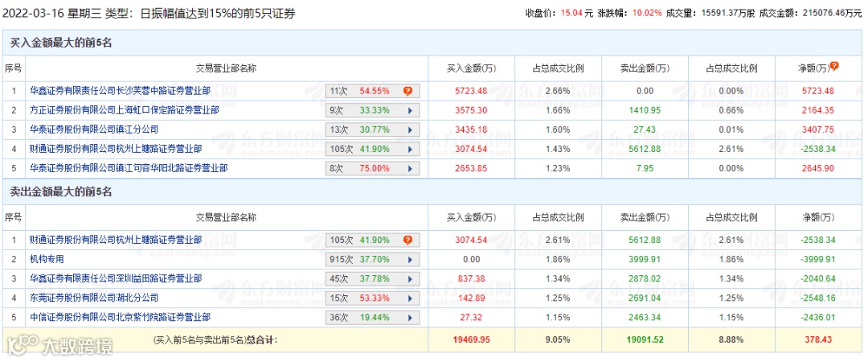This screenshot has height=362, width=868.
Task: Click total sell amount 19091.52
Action: tap(645, 339)
